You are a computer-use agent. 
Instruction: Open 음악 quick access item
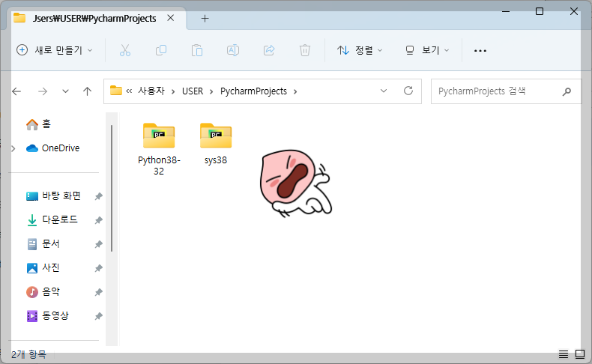[43, 291]
